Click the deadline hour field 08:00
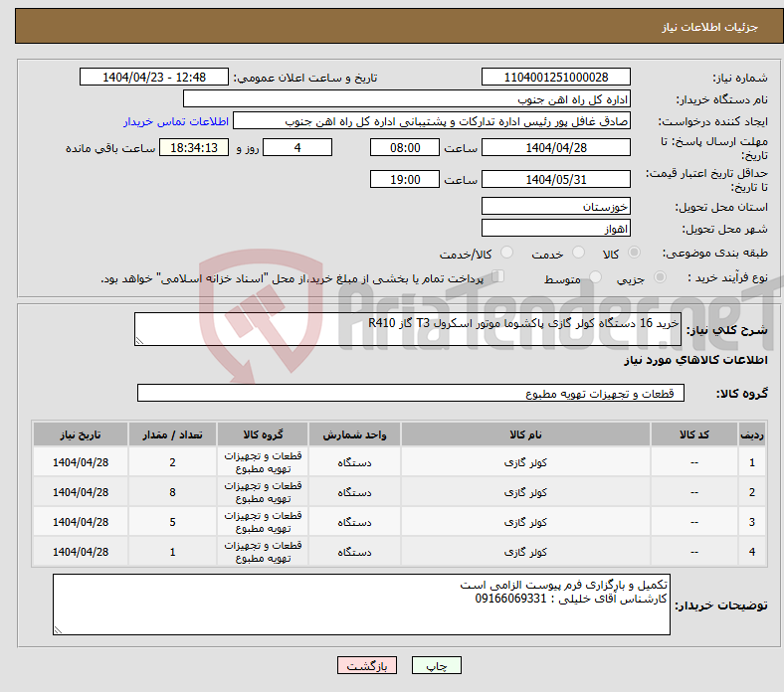Image resolution: width=784 pixels, height=692 pixels. coord(405,148)
